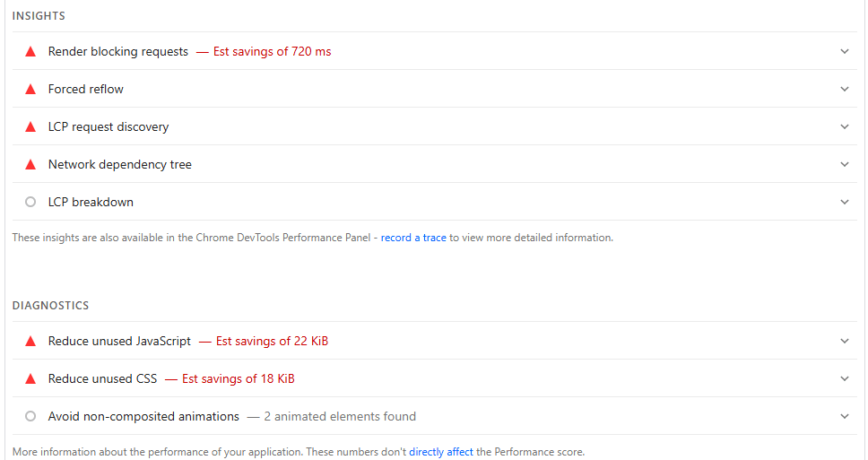Expand the Forced reflow chevron
The image size is (868, 460).
click(844, 90)
